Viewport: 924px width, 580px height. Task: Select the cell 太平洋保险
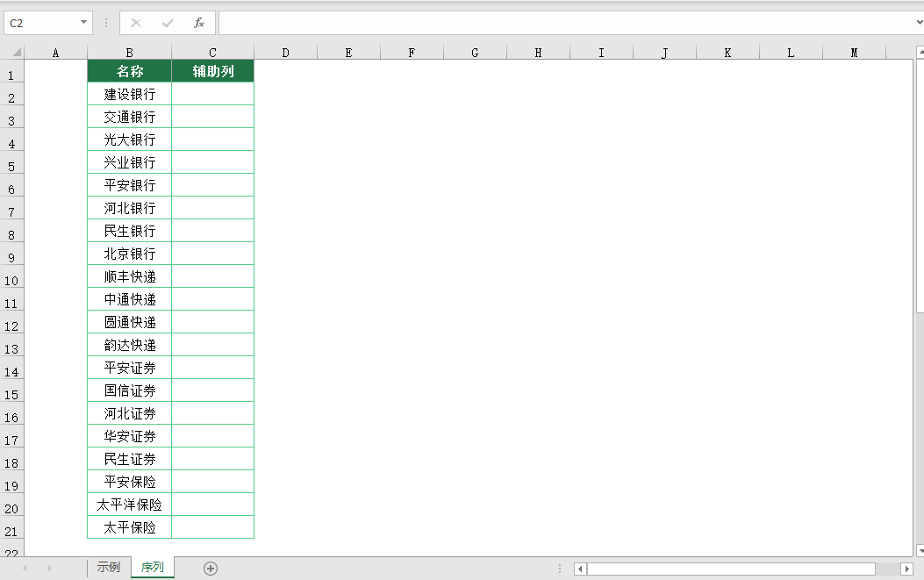coord(129,505)
